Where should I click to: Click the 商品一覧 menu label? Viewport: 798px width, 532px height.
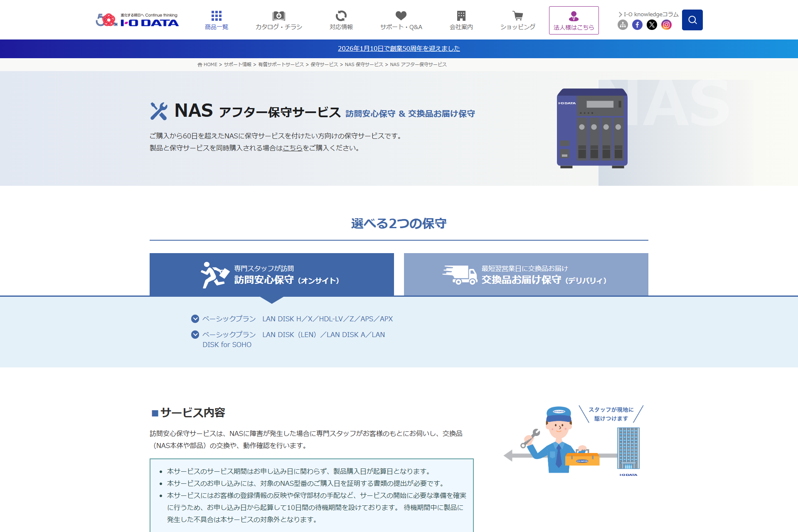(216, 27)
